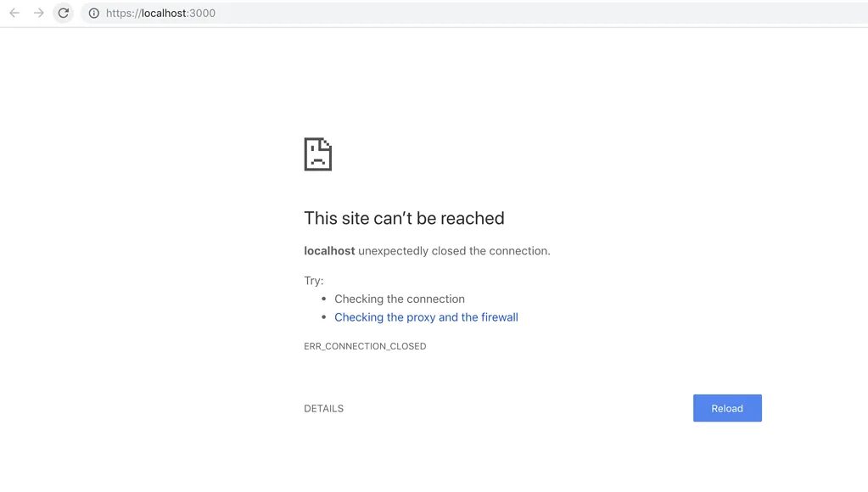
Task: Click the port number 3000 in URL
Action: [x=202, y=13]
